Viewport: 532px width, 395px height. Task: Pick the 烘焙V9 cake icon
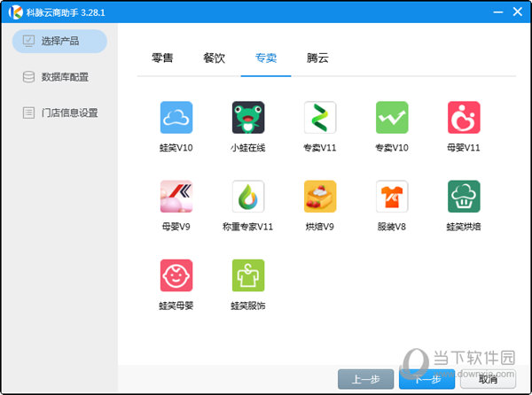click(320, 196)
